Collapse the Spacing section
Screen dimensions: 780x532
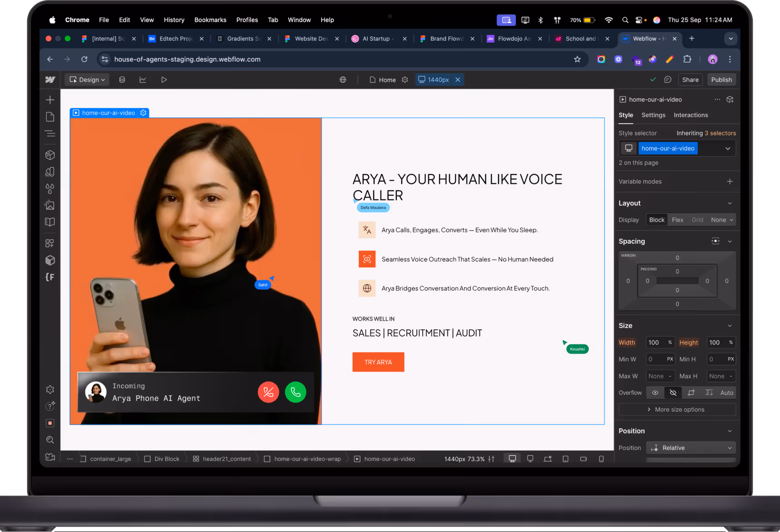(x=729, y=241)
